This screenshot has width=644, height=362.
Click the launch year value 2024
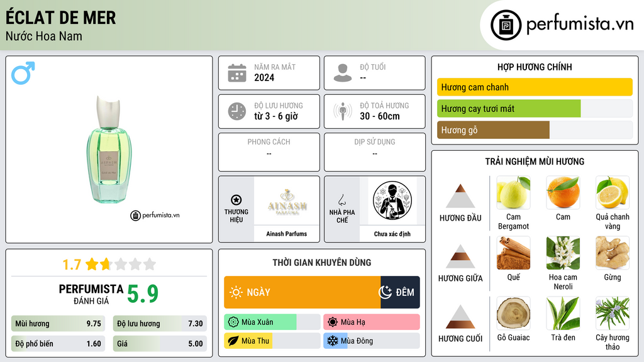pos(264,77)
